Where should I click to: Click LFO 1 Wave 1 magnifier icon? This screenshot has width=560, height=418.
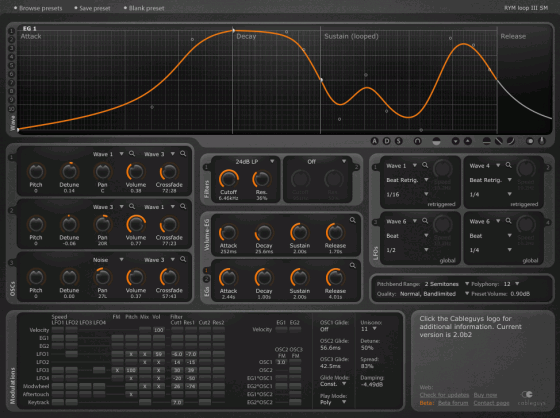(425, 165)
